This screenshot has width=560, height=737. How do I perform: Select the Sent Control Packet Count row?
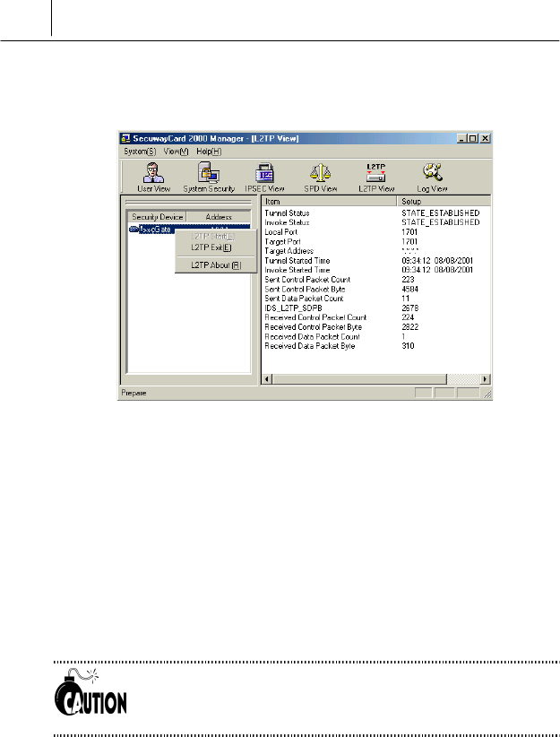coord(375,279)
